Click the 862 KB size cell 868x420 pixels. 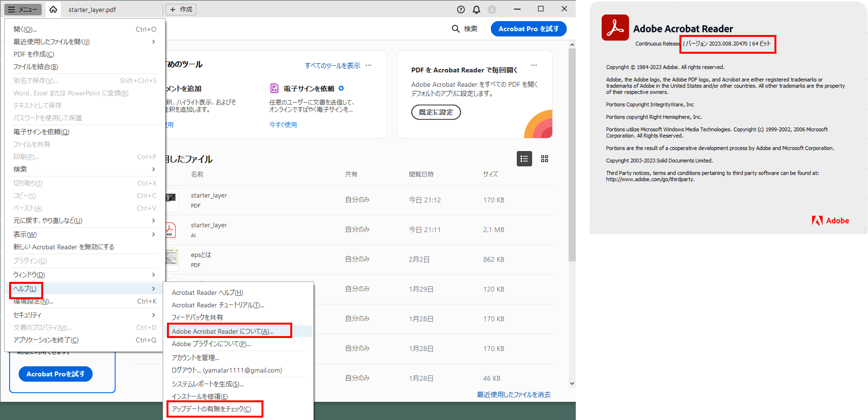point(494,259)
